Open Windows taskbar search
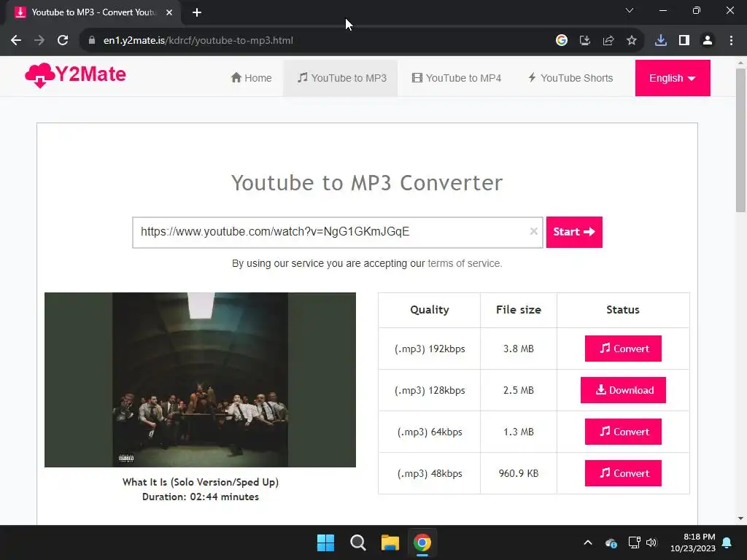 357,542
